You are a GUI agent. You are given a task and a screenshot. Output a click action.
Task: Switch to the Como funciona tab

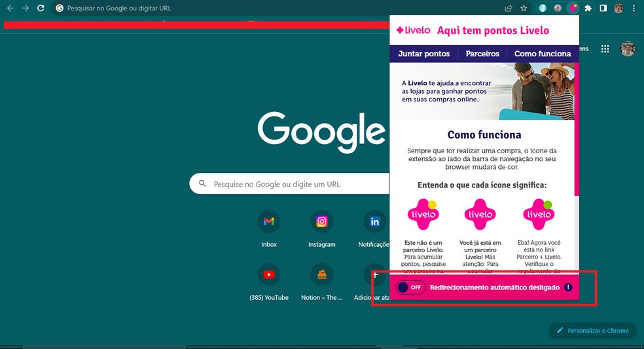pyautogui.click(x=542, y=54)
